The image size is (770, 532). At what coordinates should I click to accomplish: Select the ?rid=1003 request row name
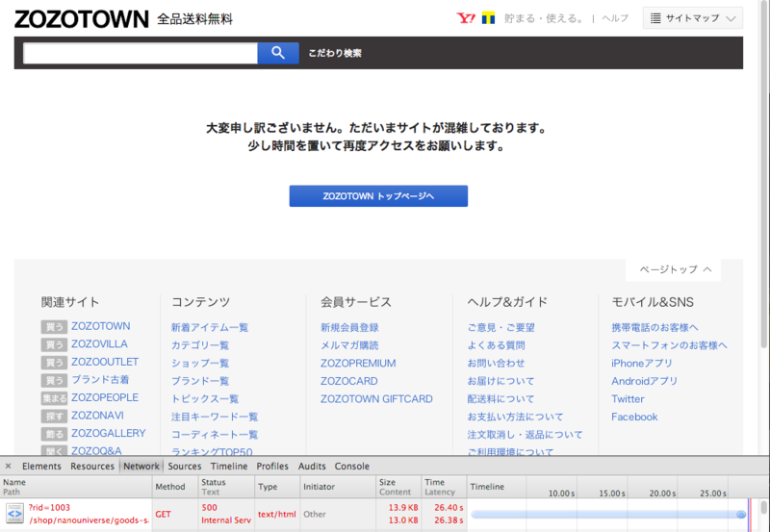click(49, 508)
